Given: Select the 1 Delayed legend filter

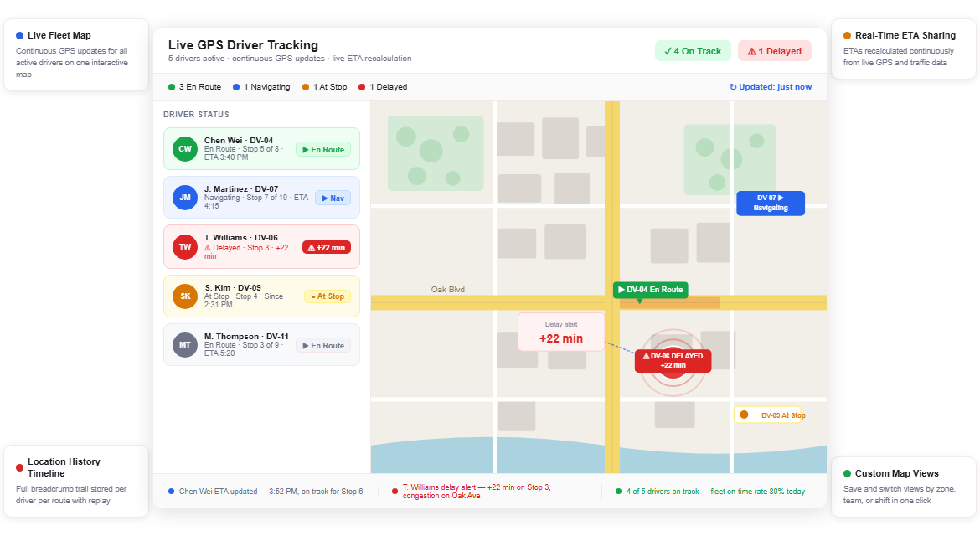Looking at the screenshot, I should tap(383, 87).
